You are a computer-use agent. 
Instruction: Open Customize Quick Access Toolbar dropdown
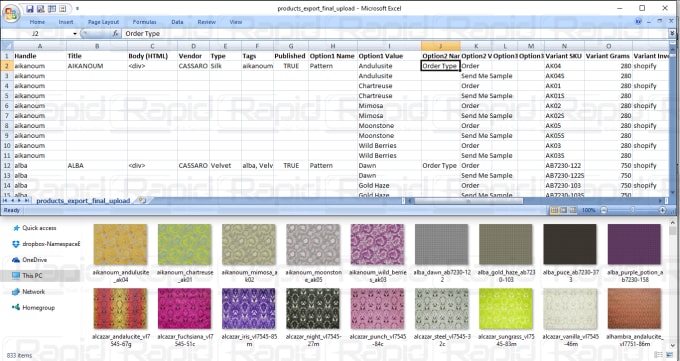pos(77,8)
